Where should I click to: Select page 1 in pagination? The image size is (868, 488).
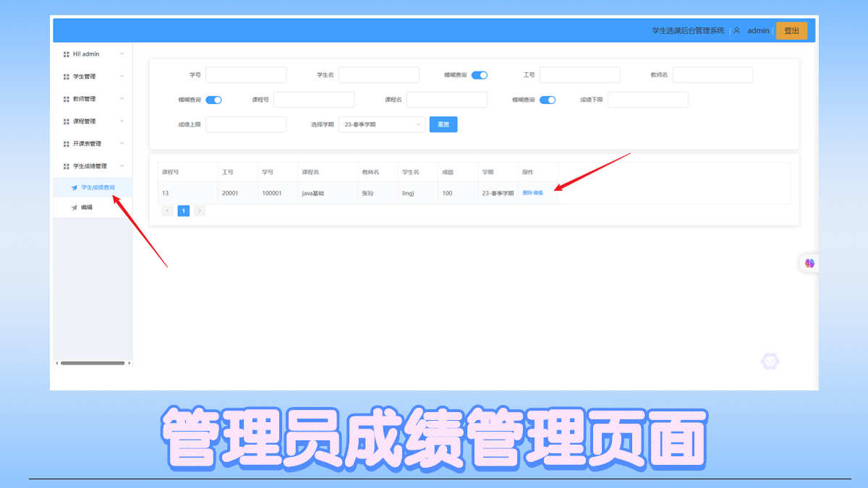tap(184, 211)
